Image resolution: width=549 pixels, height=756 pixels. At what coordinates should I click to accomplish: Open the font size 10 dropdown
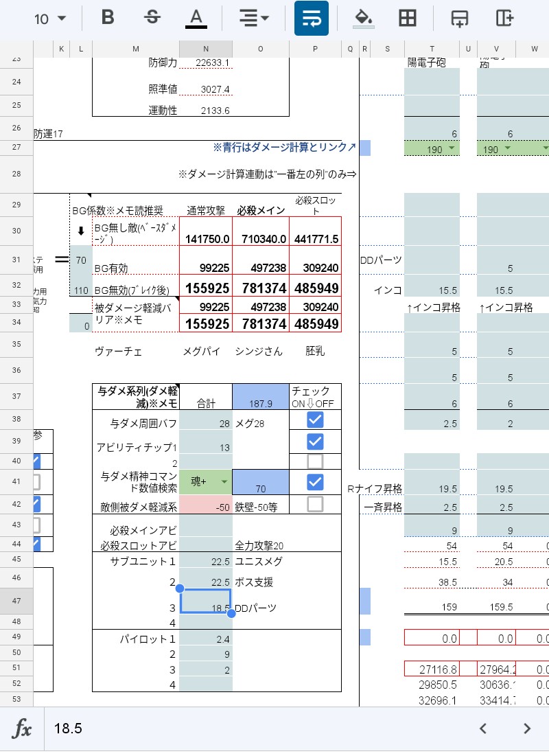coord(50,19)
